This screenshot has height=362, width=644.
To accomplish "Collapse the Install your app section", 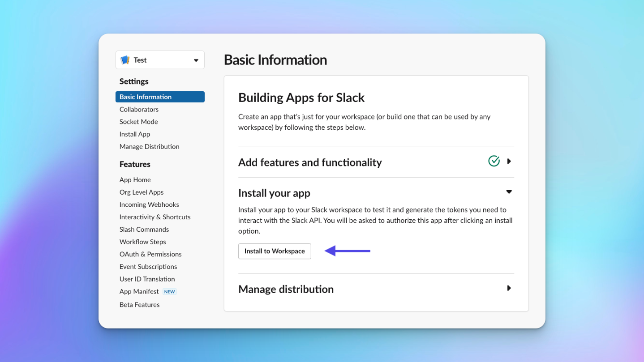I will click(x=509, y=192).
